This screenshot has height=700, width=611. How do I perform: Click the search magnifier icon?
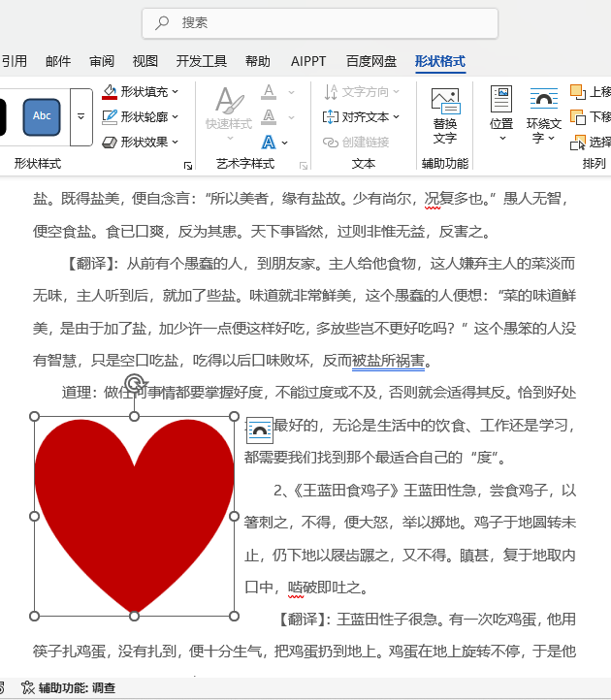[162, 22]
